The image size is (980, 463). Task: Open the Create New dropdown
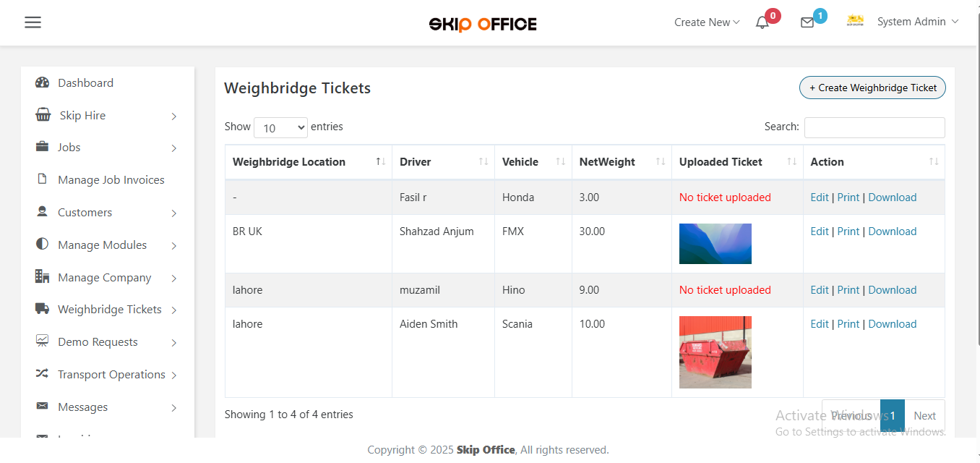pos(707,22)
